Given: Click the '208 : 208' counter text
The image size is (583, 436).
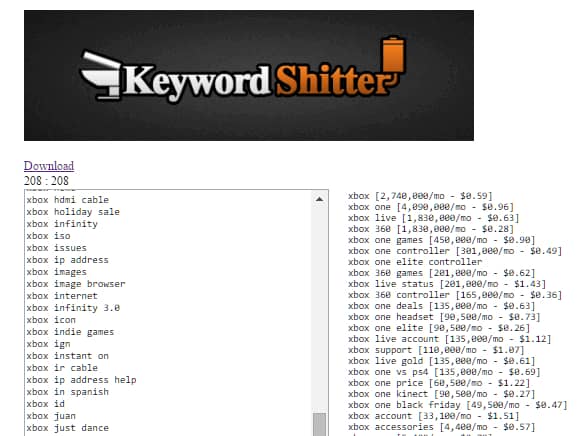Looking at the screenshot, I should [46, 181].
